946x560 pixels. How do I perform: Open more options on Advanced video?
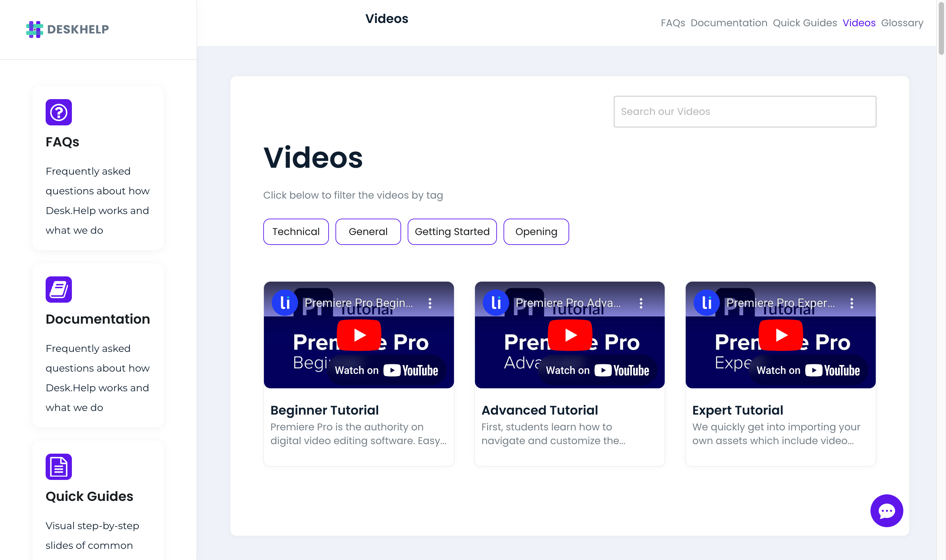tap(641, 303)
